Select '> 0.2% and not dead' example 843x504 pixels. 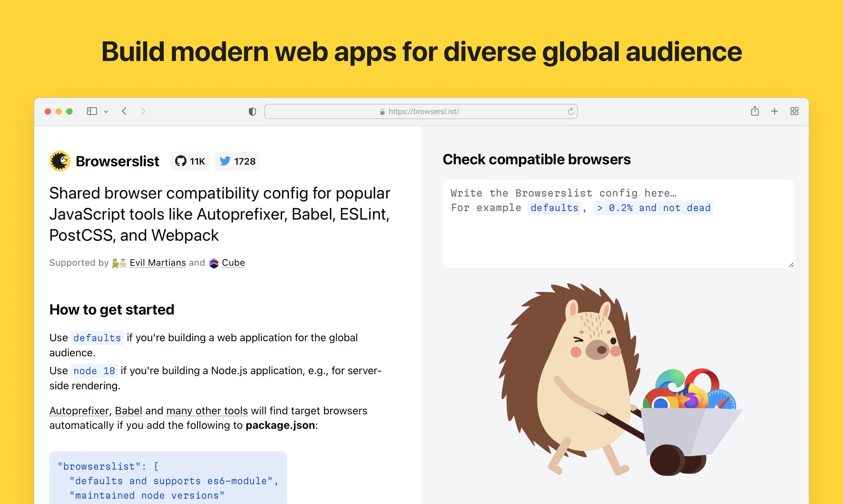(654, 208)
